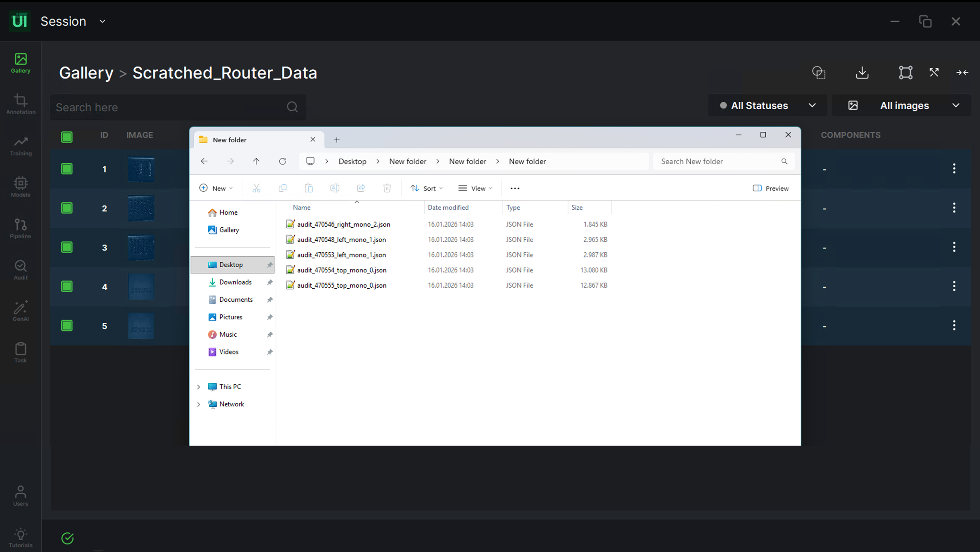Viewport: 980px width, 552px height.
Task: Open the Training sidebar icon
Action: [20, 146]
